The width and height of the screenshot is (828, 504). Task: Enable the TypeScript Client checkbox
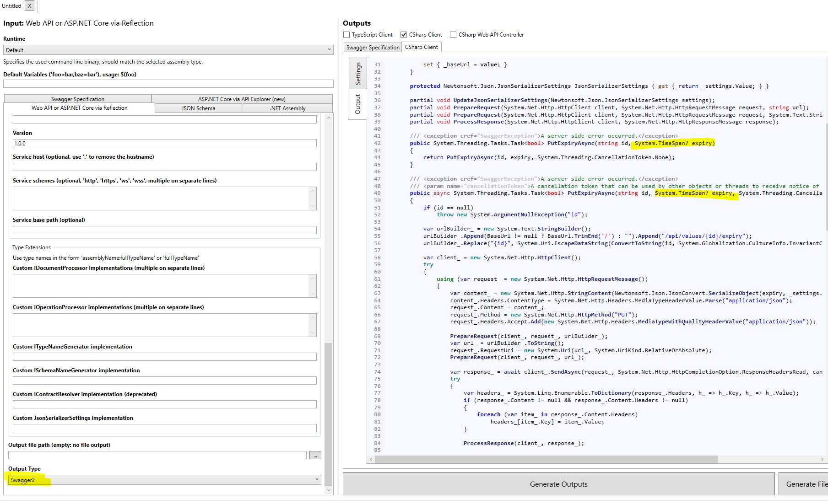point(346,35)
